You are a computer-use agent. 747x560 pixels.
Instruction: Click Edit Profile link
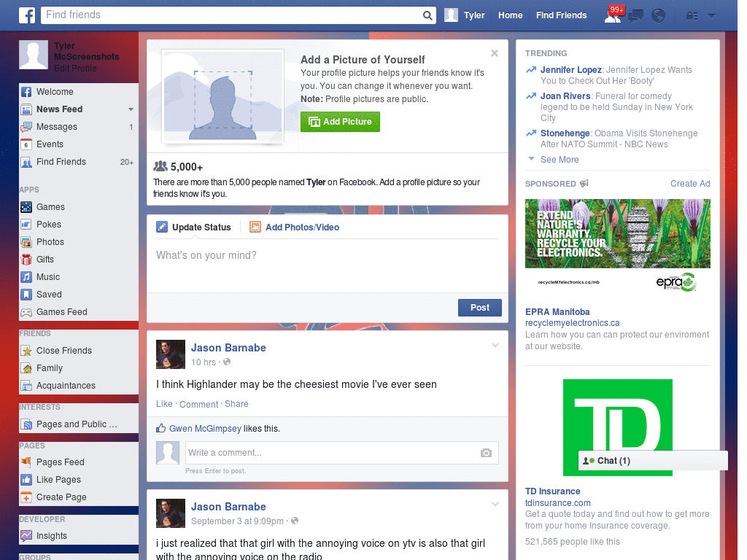(x=75, y=69)
